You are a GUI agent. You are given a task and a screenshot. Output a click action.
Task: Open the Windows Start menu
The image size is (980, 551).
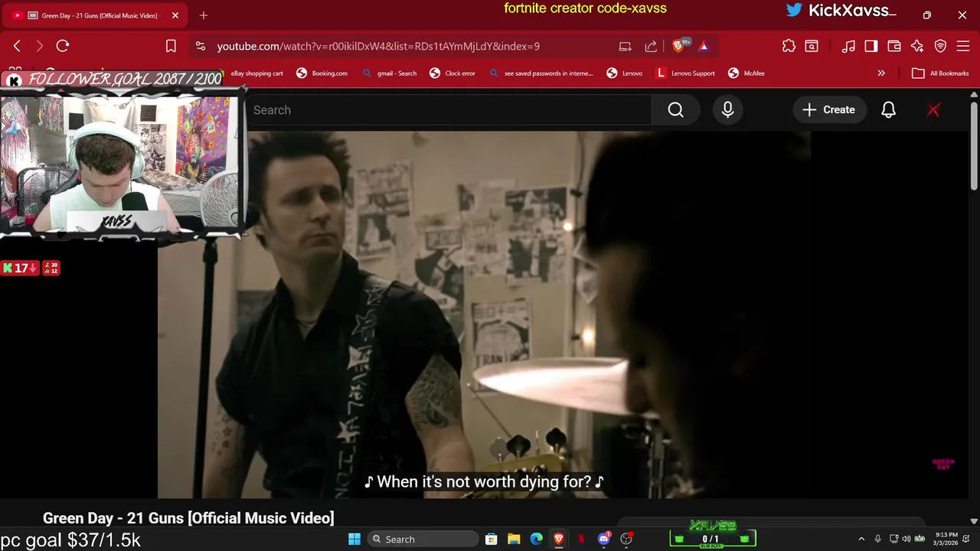pyautogui.click(x=354, y=540)
